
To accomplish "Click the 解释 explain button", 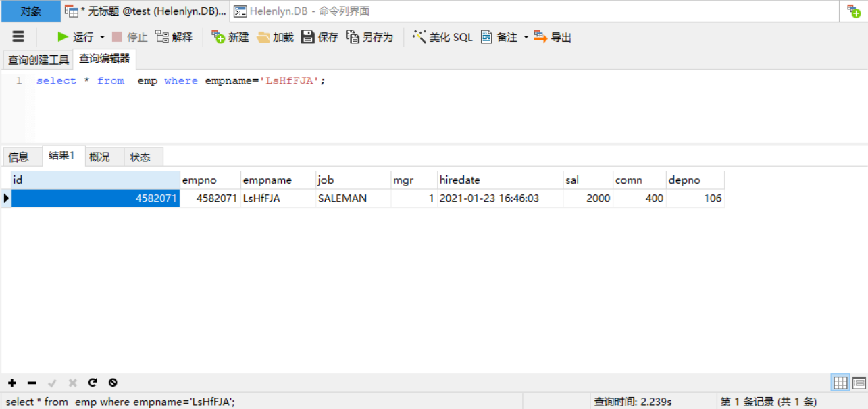I will 174,37.
